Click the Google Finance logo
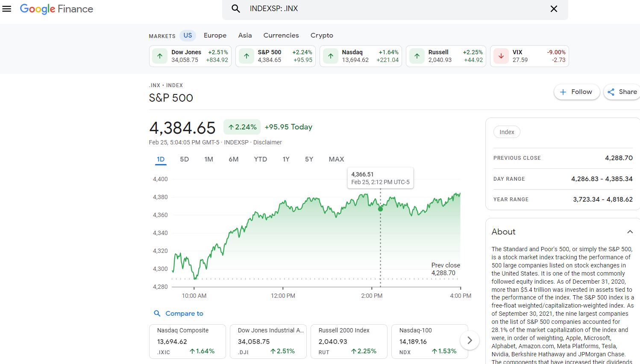The width and height of the screenshot is (640, 364). pos(56,9)
